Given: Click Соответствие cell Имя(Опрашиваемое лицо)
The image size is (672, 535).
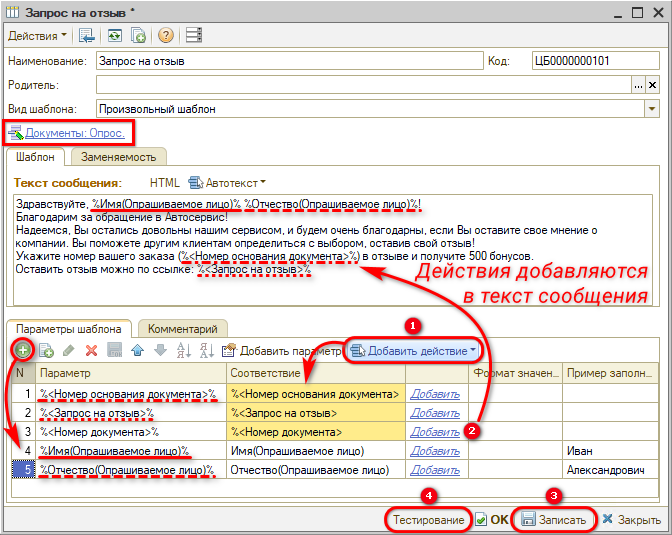Looking at the screenshot, I should pyautogui.click(x=316, y=451).
